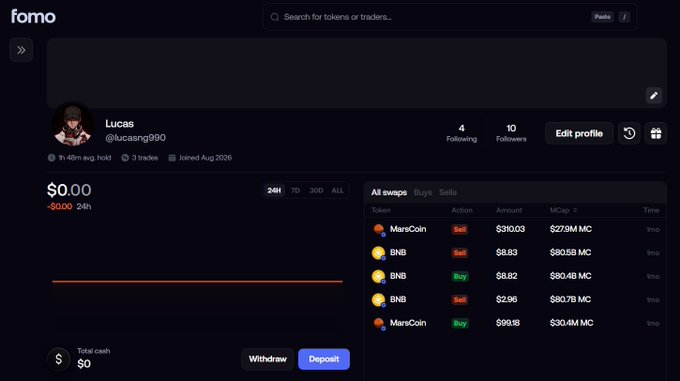Open the 4 Following list
This screenshot has height=381, width=680.
(461, 133)
